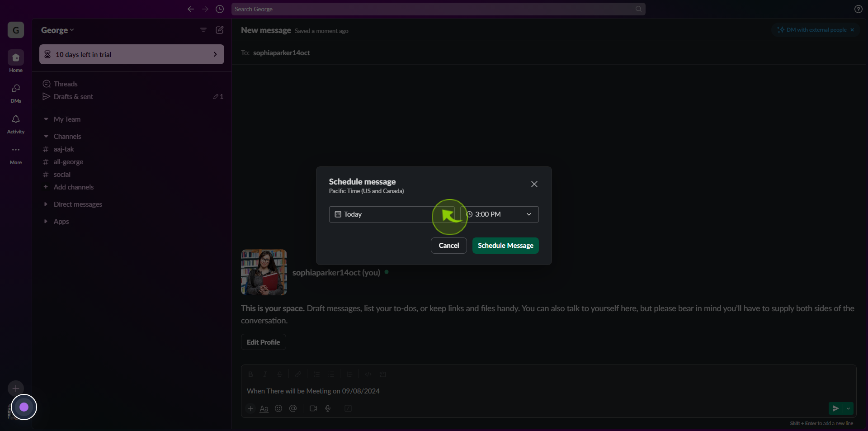Toggle italic formatting
868x431 pixels.
coord(265,374)
